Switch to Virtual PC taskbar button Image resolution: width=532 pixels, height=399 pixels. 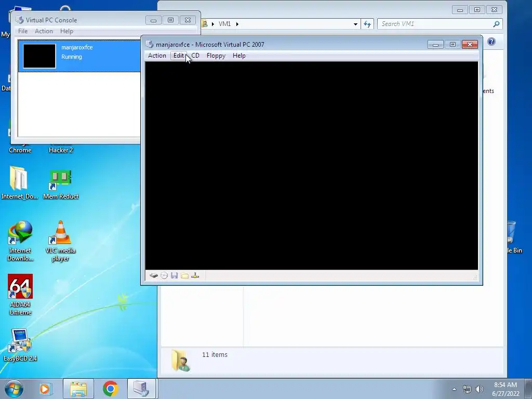click(x=141, y=389)
